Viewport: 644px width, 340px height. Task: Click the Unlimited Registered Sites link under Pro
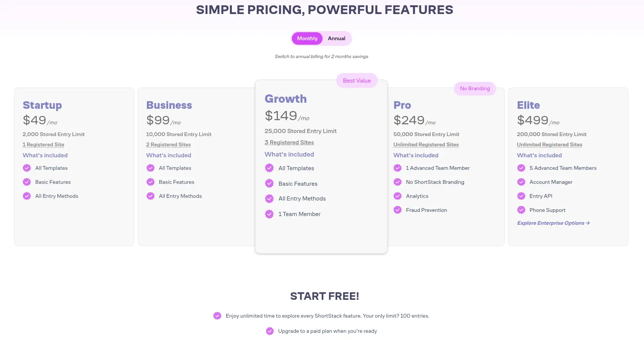point(425,144)
